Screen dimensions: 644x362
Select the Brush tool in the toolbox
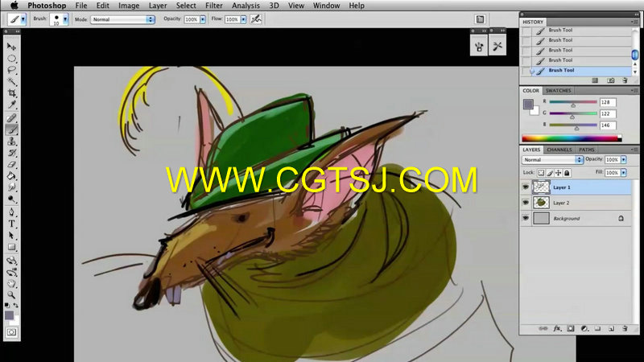pos(11,130)
